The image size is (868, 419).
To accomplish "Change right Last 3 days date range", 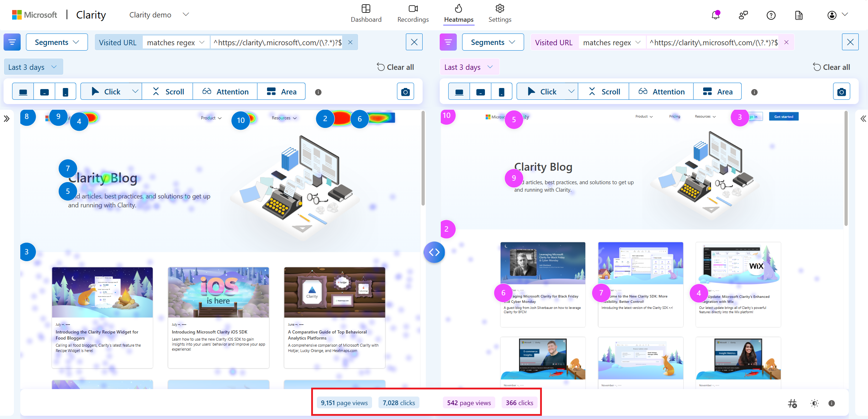I will [469, 67].
